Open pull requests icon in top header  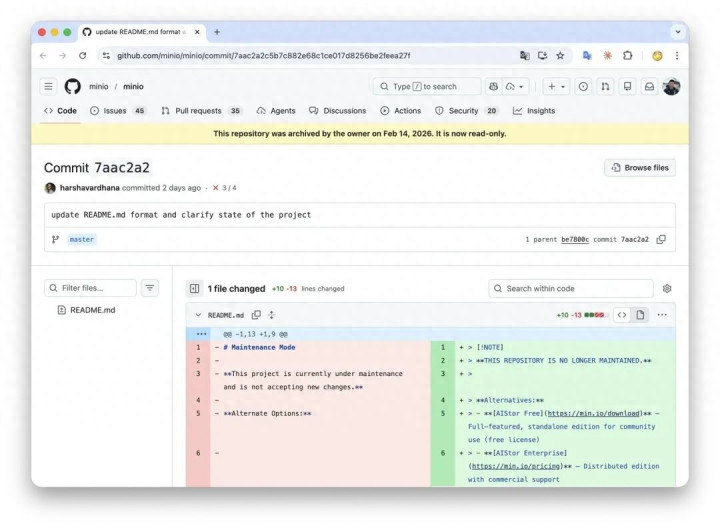pyautogui.click(x=605, y=86)
